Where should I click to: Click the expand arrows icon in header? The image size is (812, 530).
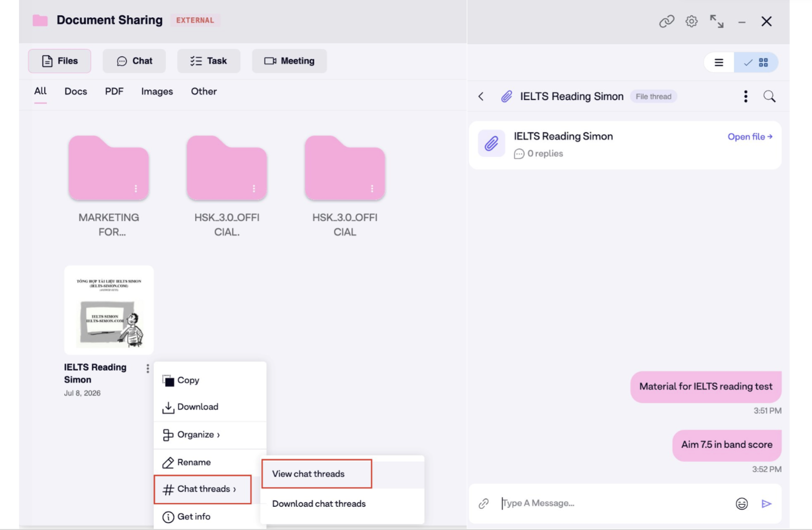tap(717, 21)
